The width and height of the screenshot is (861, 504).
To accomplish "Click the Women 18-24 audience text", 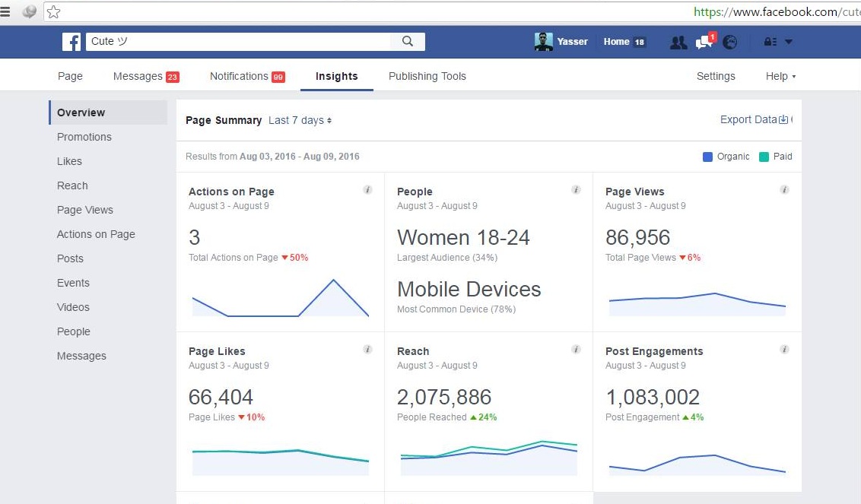I will click(x=463, y=238).
